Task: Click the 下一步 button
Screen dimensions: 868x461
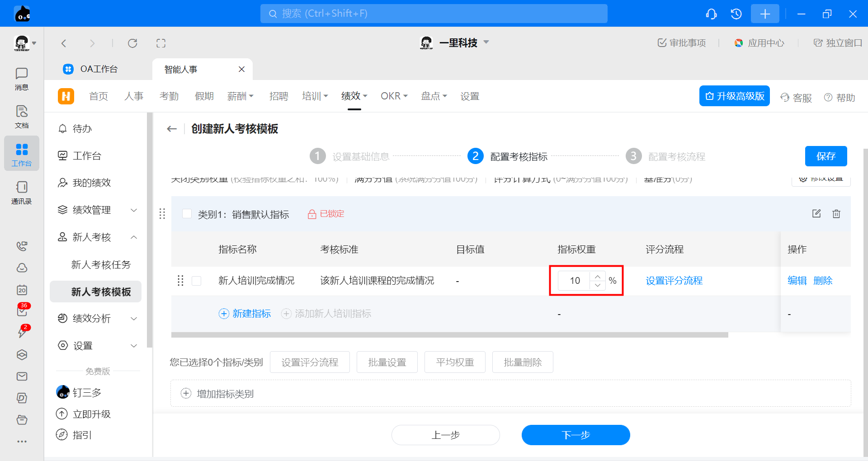Action: [x=576, y=435]
